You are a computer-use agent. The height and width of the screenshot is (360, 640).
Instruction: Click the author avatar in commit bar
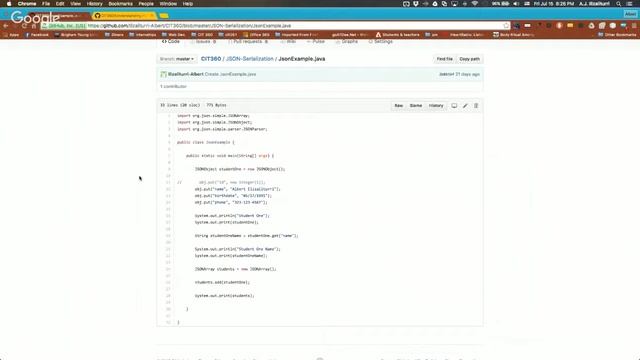click(163, 74)
